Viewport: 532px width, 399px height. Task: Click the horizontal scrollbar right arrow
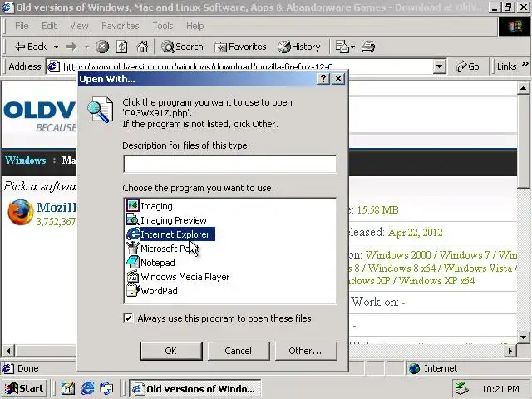tap(510, 351)
